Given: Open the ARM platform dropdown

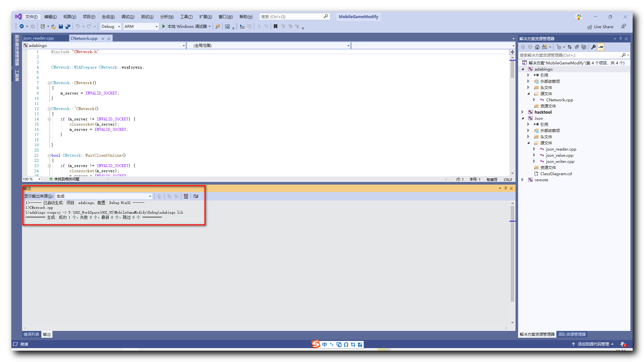Looking at the screenshot, I should click(x=141, y=27).
